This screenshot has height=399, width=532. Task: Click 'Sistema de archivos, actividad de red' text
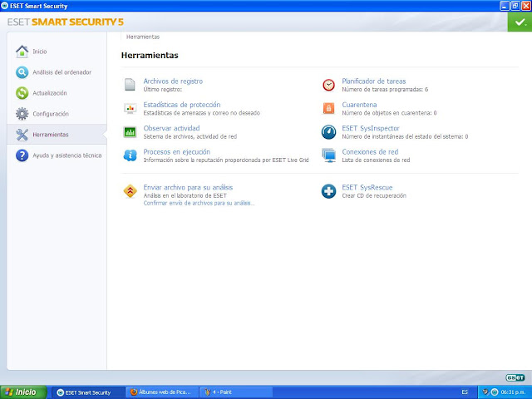click(190, 136)
